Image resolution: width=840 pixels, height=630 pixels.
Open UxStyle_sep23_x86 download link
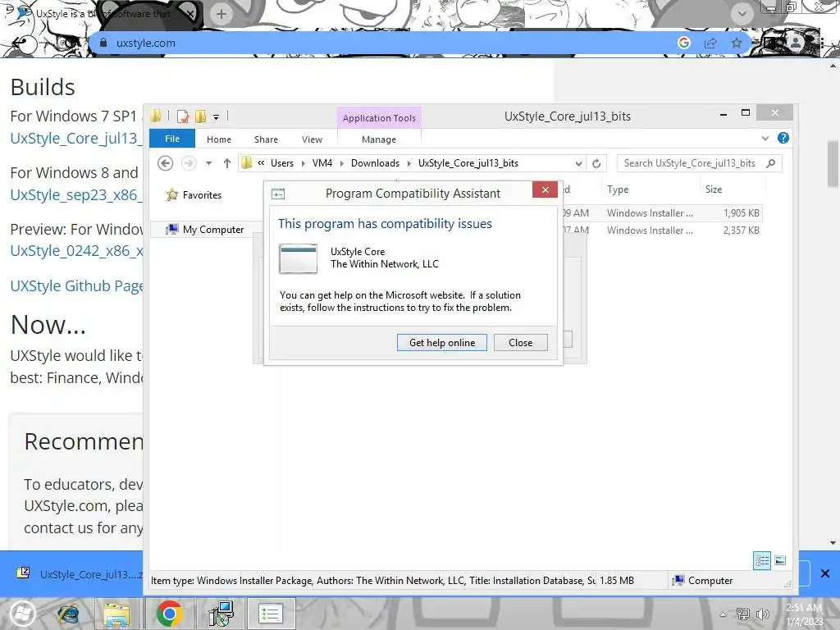click(76, 195)
